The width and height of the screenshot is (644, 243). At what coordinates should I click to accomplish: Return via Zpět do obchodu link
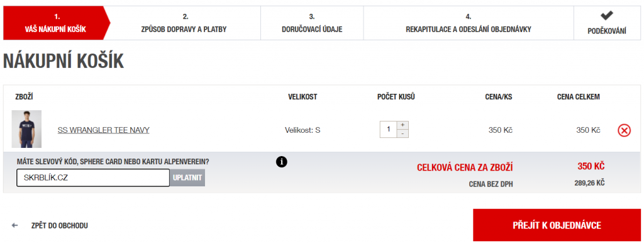click(59, 225)
